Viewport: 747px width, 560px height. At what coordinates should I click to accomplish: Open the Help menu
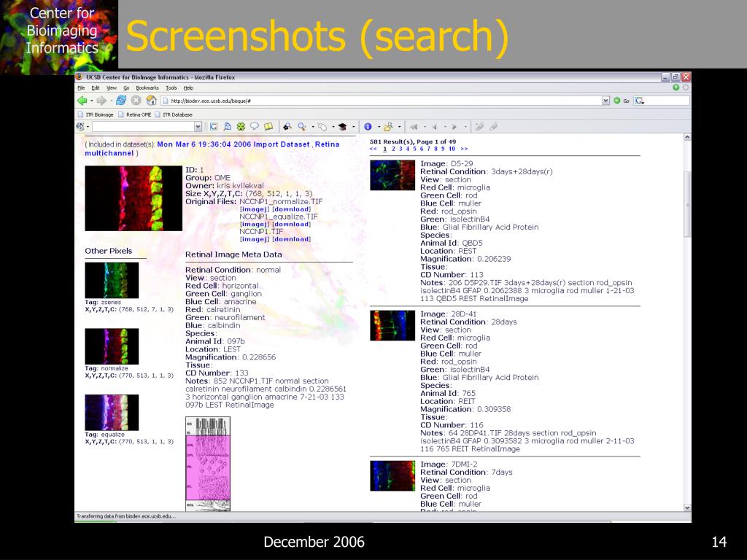189,88
